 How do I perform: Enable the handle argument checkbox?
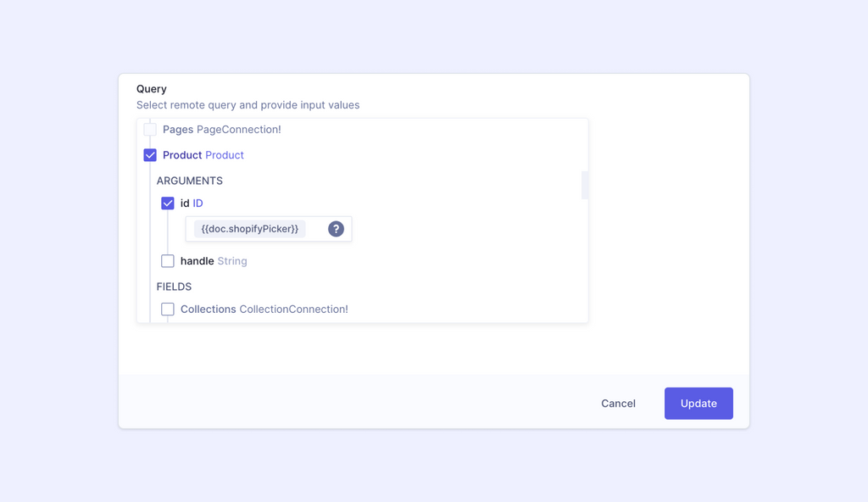coord(168,261)
